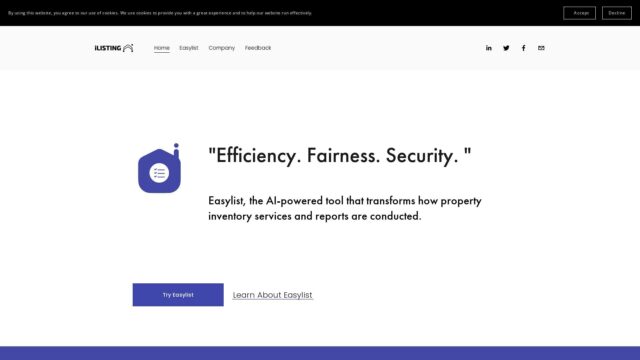The height and width of the screenshot is (360, 640).
Task: Follow the Learn About Easylist link
Action: click(273, 295)
